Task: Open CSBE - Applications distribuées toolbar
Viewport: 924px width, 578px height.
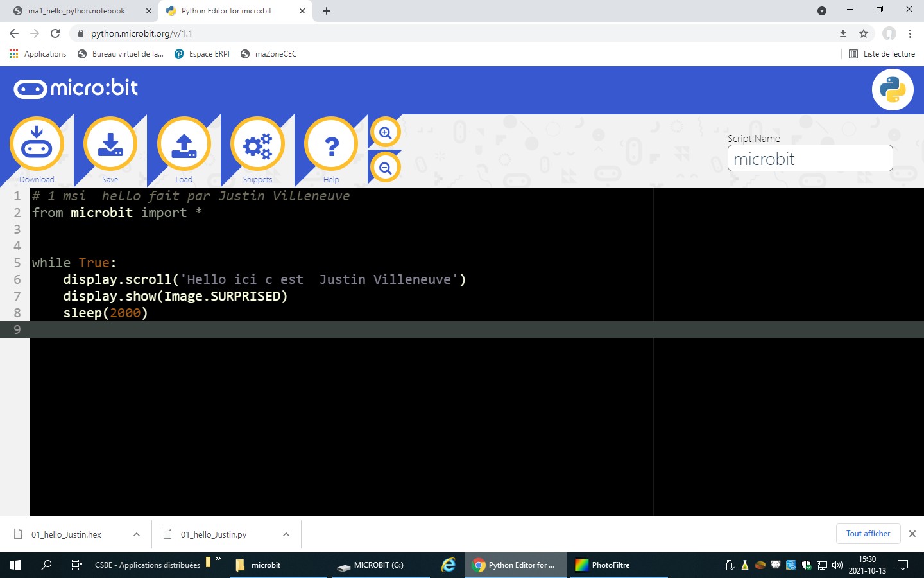Action: pyautogui.click(x=148, y=565)
